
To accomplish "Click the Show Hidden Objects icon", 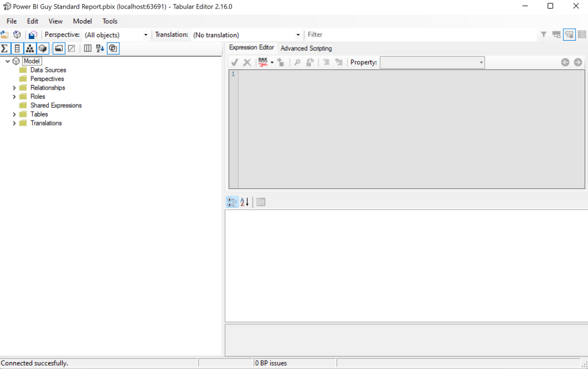I will point(71,49).
